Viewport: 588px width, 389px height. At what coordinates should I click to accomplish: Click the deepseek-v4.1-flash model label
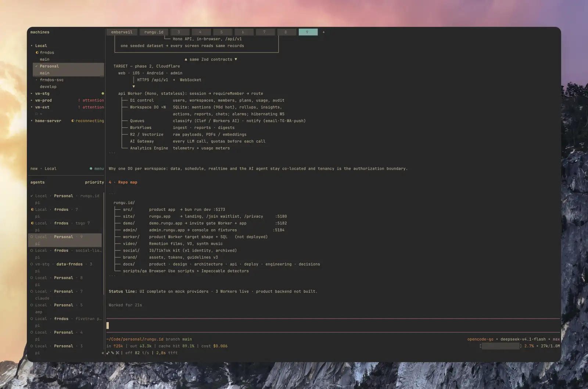pyautogui.click(x=523, y=339)
